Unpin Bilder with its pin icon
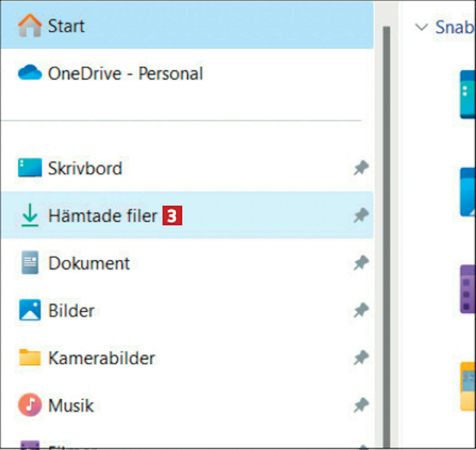Image resolution: width=476 pixels, height=450 pixels. (361, 310)
